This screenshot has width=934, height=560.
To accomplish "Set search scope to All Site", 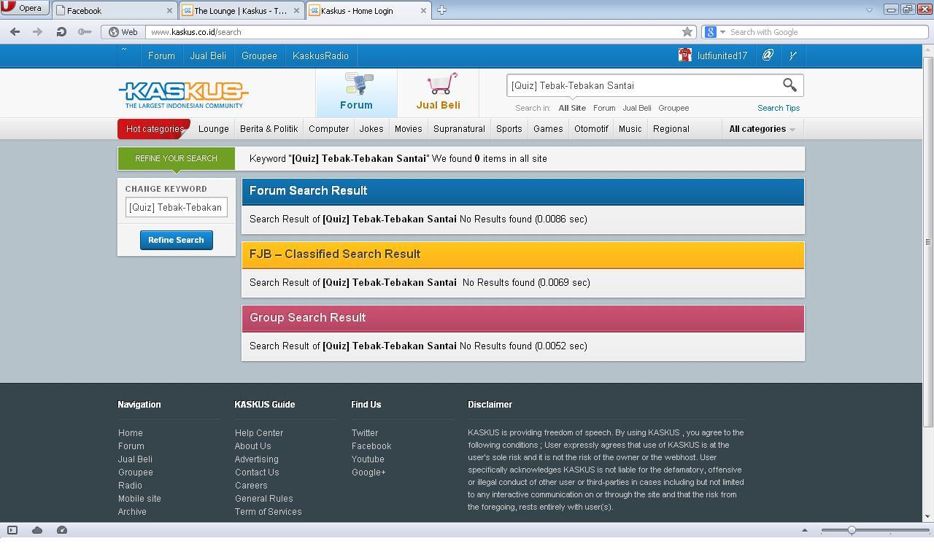I will click(572, 108).
